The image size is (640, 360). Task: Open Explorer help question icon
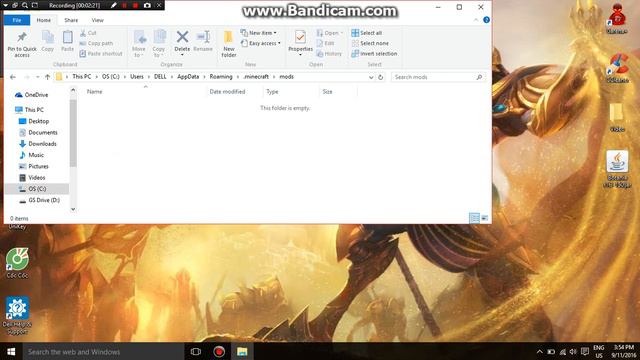tap(486, 20)
